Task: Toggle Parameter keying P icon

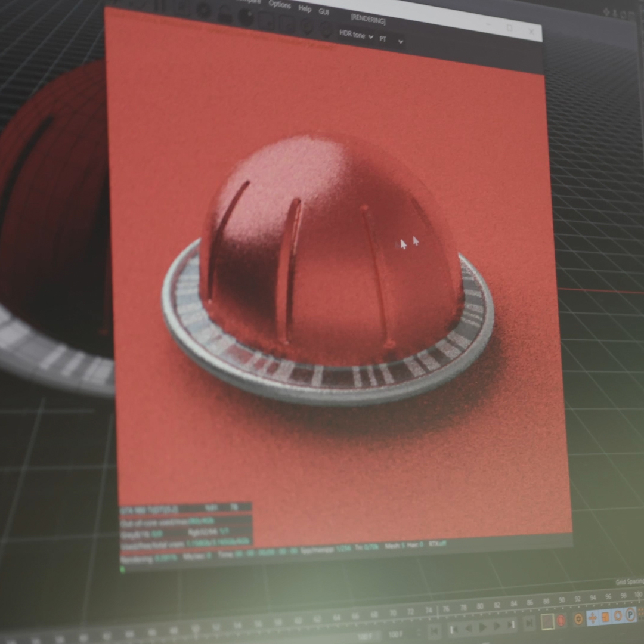Action: (630, 614)
